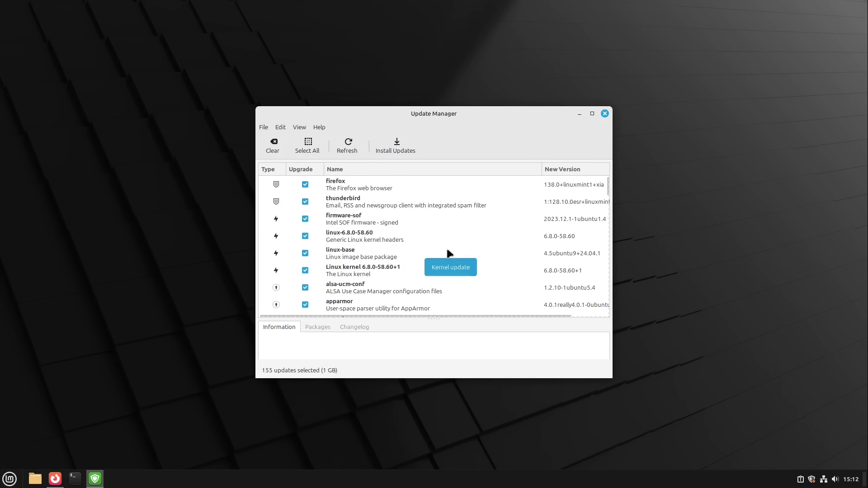Uncheck the thunderbird update checkbox
The image size is (868, 488).
305,201
